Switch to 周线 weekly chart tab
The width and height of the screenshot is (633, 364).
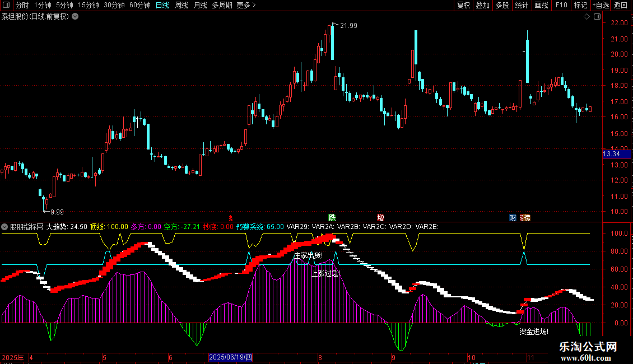[181, 6]
